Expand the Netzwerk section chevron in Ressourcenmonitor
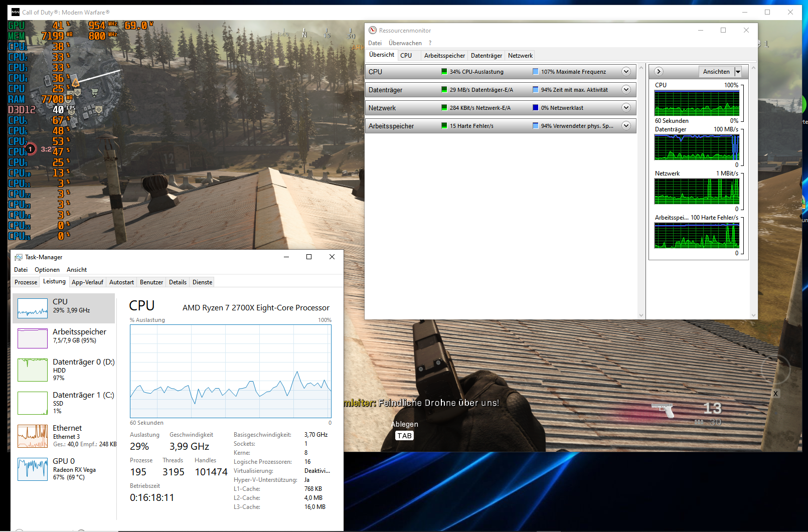Image resolution: width=808 pixels, height=532 pixels. [x=626, y=108]
